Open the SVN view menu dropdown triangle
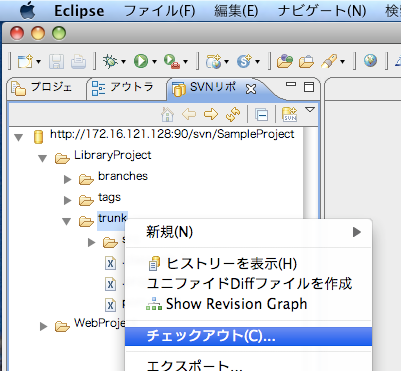The width and height of the screenshot is (401, 371). 310,110
